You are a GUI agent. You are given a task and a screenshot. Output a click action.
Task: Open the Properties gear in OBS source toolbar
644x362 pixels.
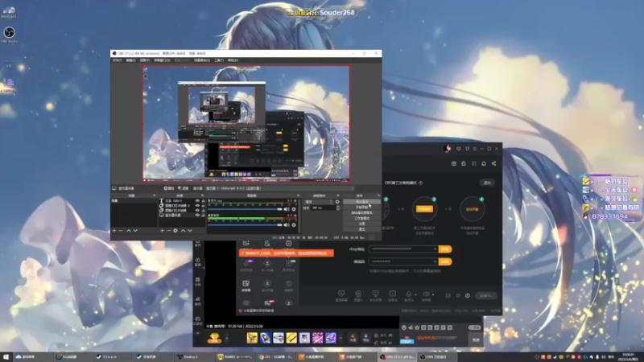coord(169,188)
